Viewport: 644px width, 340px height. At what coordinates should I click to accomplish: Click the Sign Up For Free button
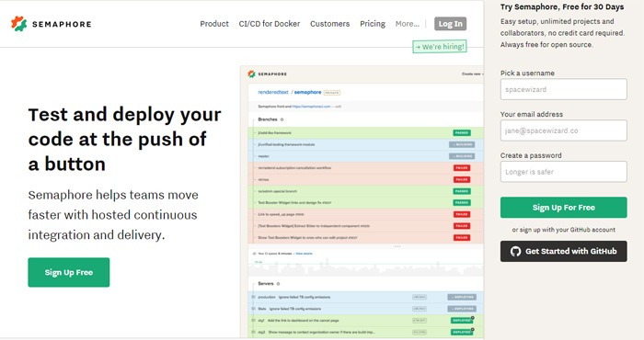(x=563, y=208)
